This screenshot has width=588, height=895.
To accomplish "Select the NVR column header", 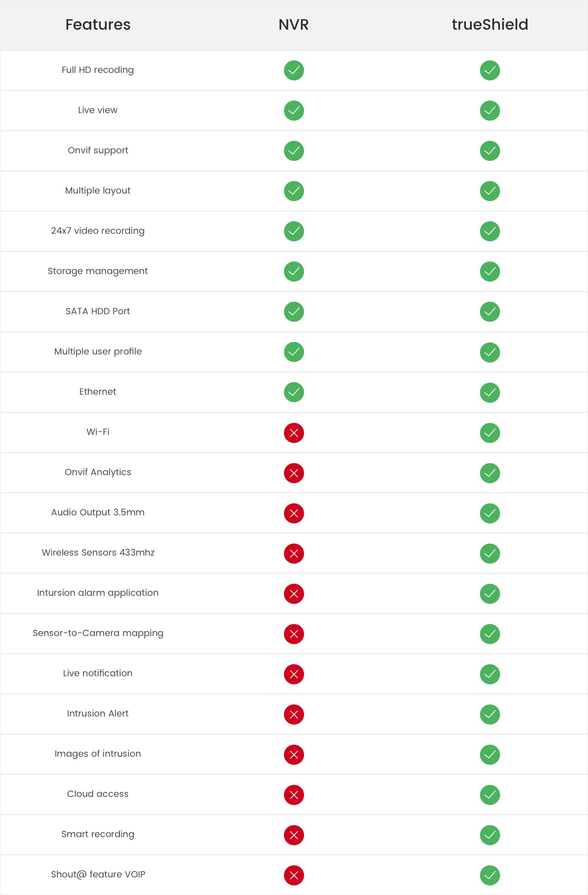I will pos(293,25).
